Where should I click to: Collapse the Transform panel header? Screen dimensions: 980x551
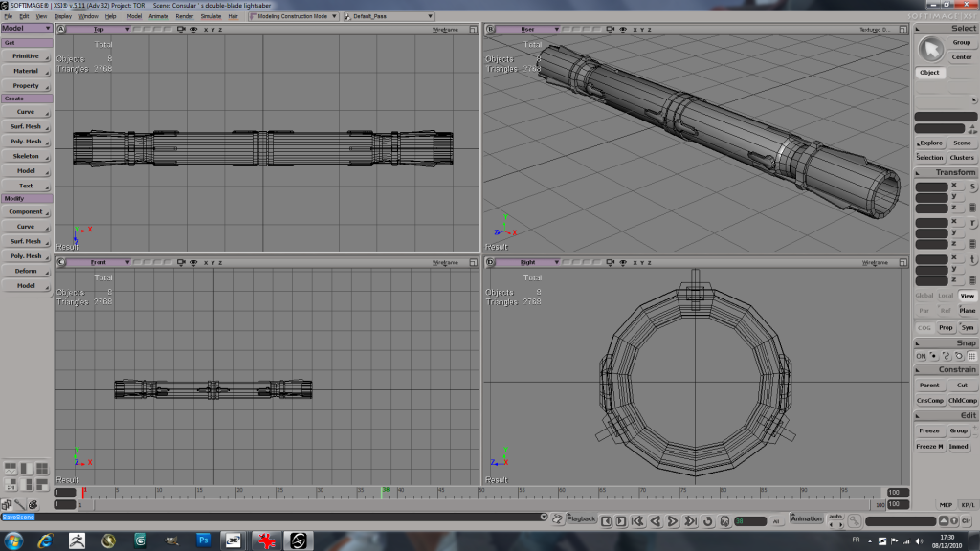pyautogui.click(x=946, y=172)
